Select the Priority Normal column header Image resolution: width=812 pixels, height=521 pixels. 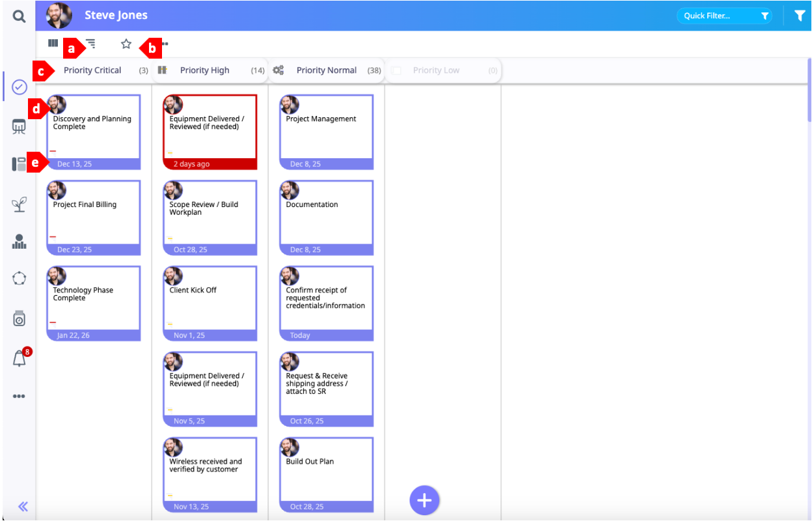(326, 70)
